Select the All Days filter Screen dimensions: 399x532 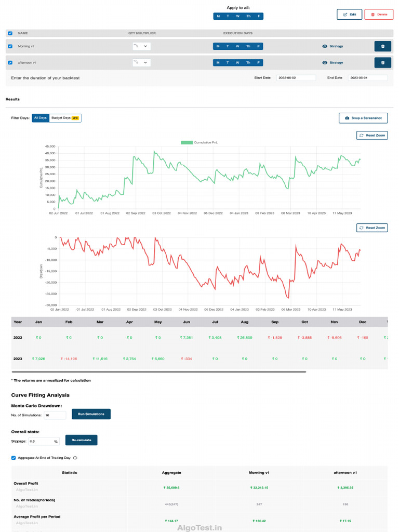pos(41,118)
